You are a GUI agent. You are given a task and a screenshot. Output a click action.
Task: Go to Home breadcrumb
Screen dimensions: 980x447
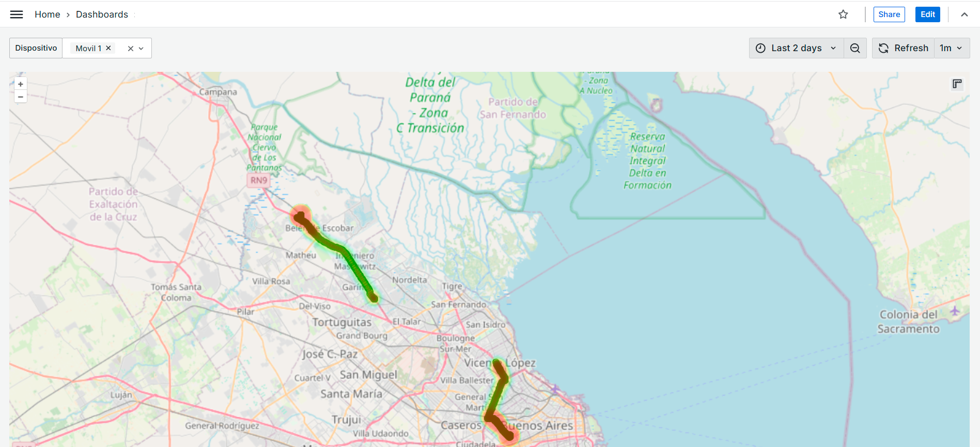47,14
